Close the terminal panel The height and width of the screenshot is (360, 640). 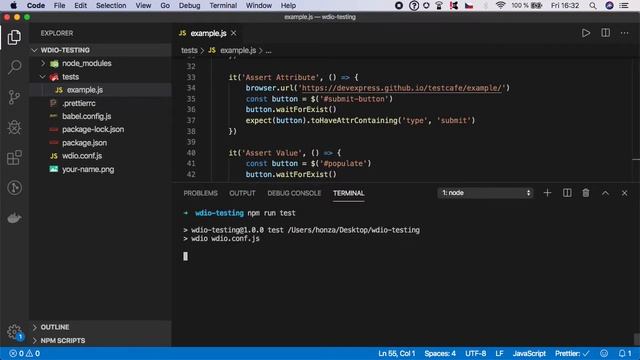coord(624,193)
